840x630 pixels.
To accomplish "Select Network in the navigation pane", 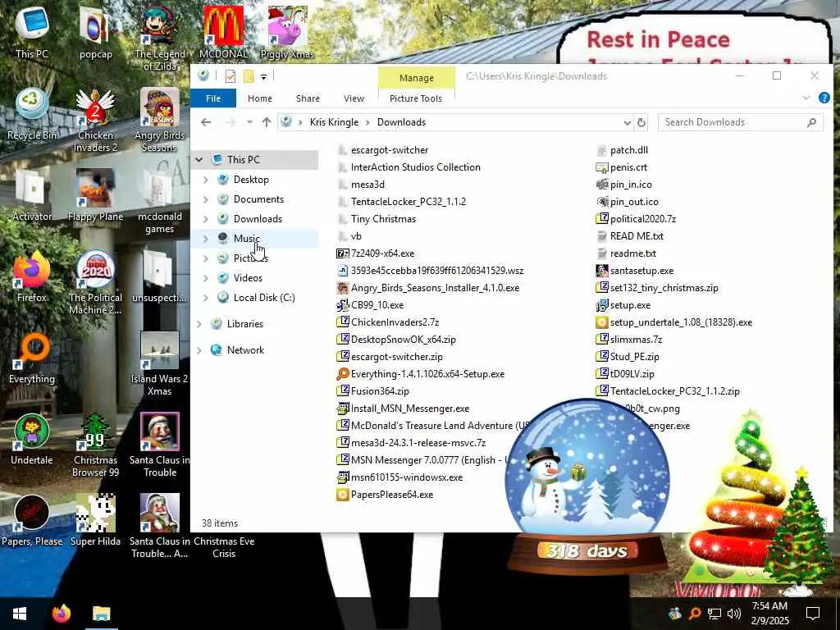I will [x=245, y=349].
